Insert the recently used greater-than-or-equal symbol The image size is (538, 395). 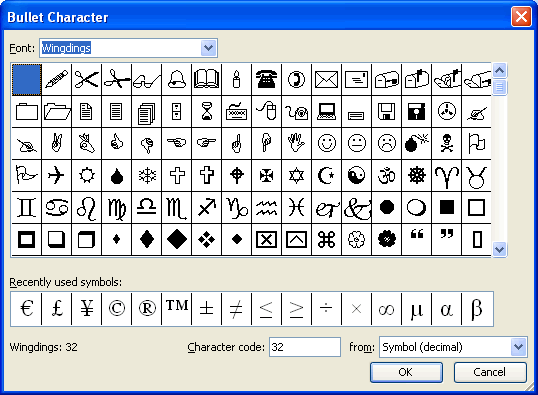[296, 309]
